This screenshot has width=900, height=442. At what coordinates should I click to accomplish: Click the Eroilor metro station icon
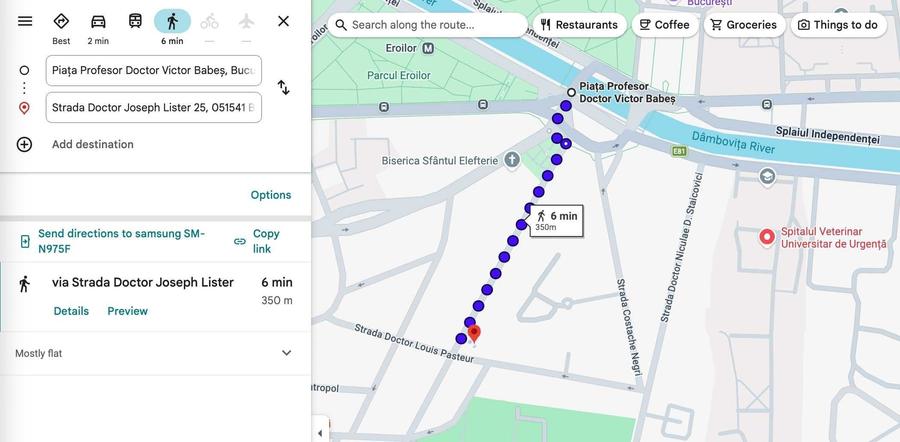[428, 49]
